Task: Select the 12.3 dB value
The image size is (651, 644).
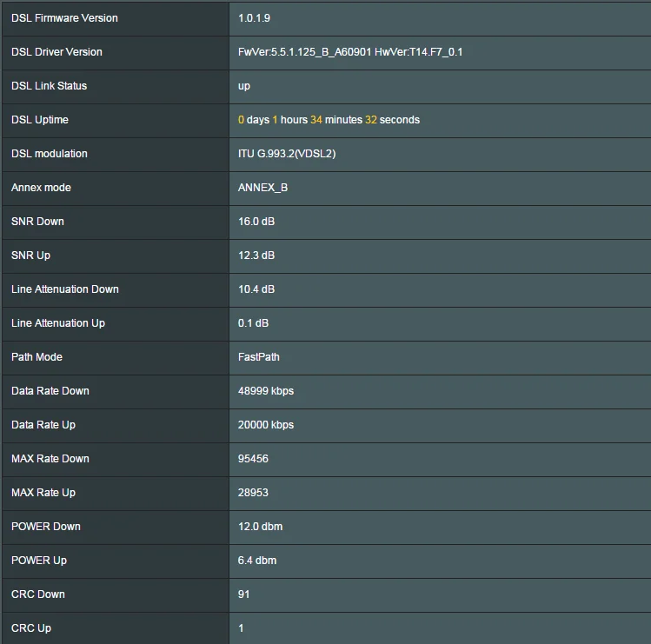Action: pyautogui.click(x=256, y=256)
